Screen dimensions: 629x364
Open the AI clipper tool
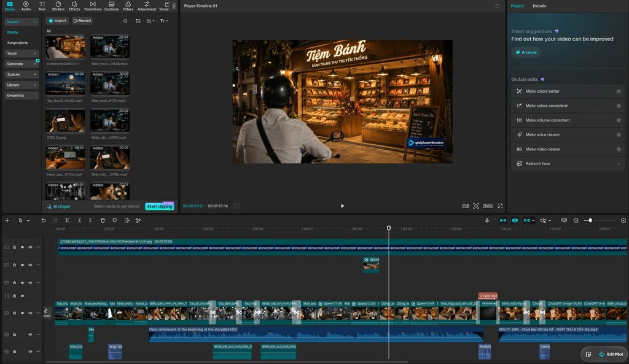click(58, 206)
